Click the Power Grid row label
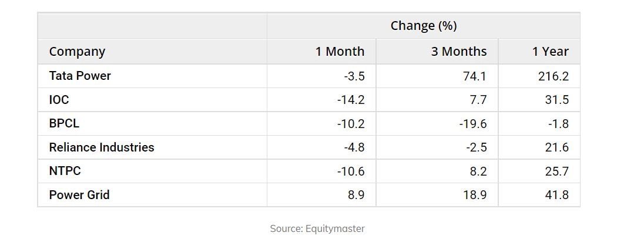This screenshot has height=249, width=644. pyautogui.click(x=79, y=195)
